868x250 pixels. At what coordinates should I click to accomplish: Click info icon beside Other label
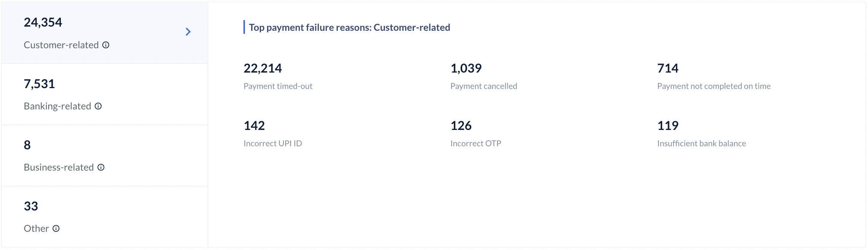pos(56,229)
